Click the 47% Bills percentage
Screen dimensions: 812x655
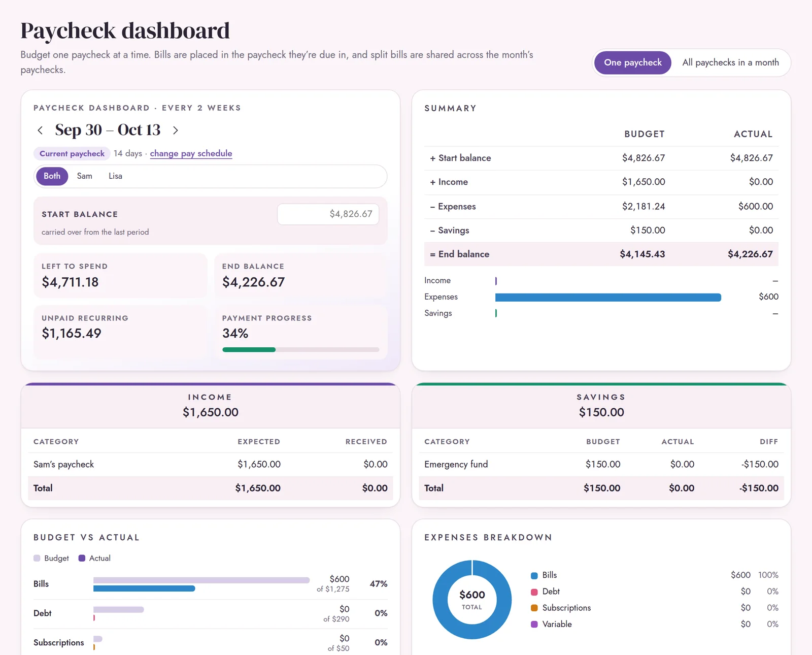379,584
